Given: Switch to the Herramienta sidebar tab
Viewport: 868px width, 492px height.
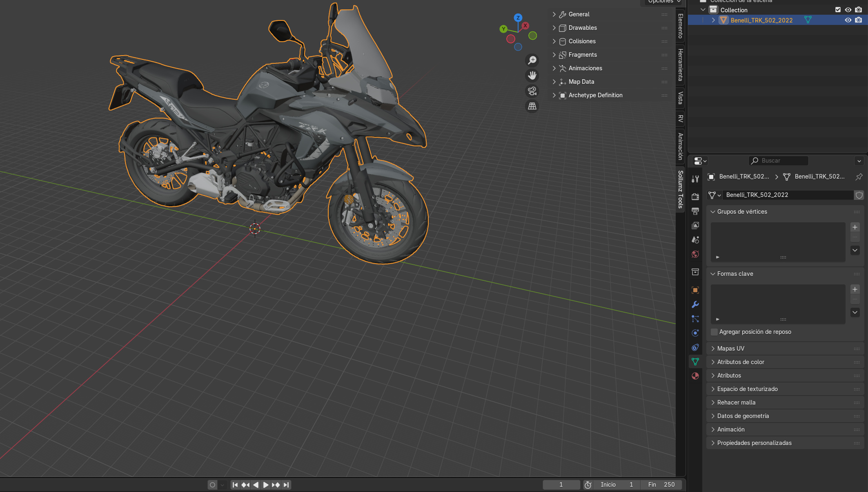Looking at the screenshot, I should tap(680, 65).
